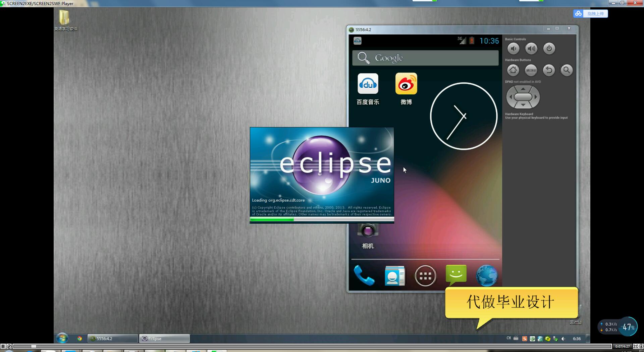Click the 拖拽上传 cloud upload button
The height and width of the screenshot is (352, 644).
[x=591, y=13]
